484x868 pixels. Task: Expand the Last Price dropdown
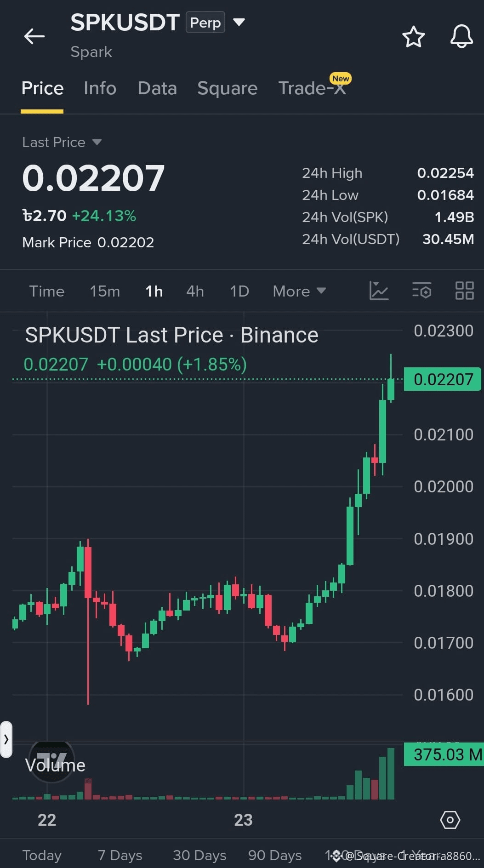pos(97,142)
